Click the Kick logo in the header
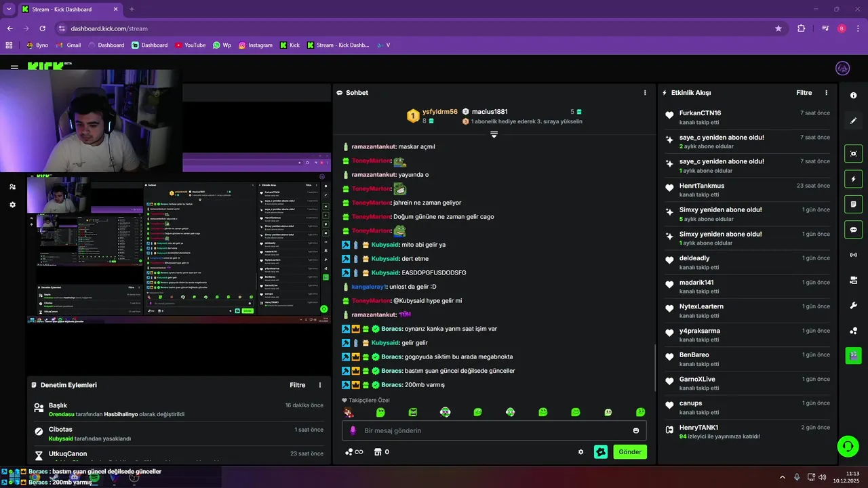The image size is (868, 488). pyautogui.click(x=45, y=66)
